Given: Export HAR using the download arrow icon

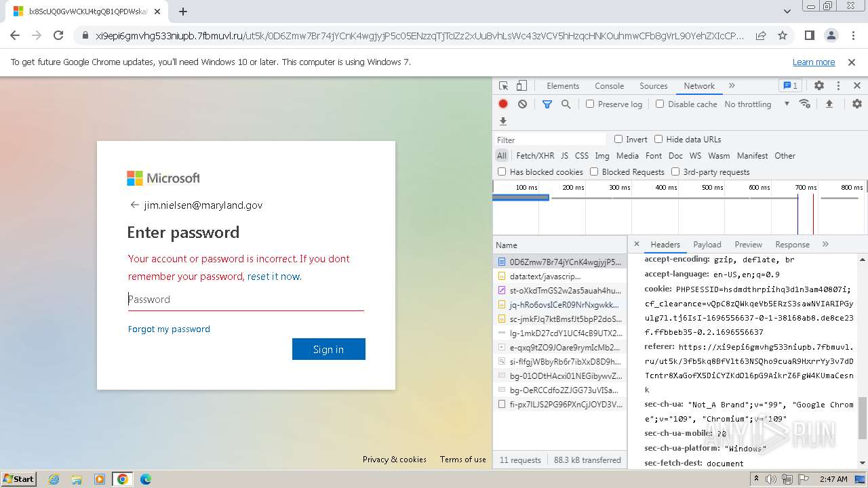Looking at the screenshot, I should pyautogui.click(x=503, y=121).
